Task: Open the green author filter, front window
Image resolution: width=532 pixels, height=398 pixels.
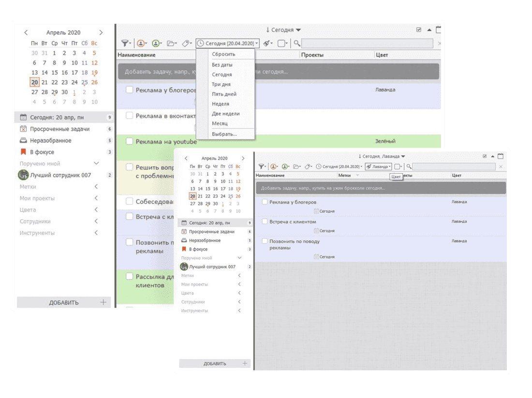Action: coord(286,167)
